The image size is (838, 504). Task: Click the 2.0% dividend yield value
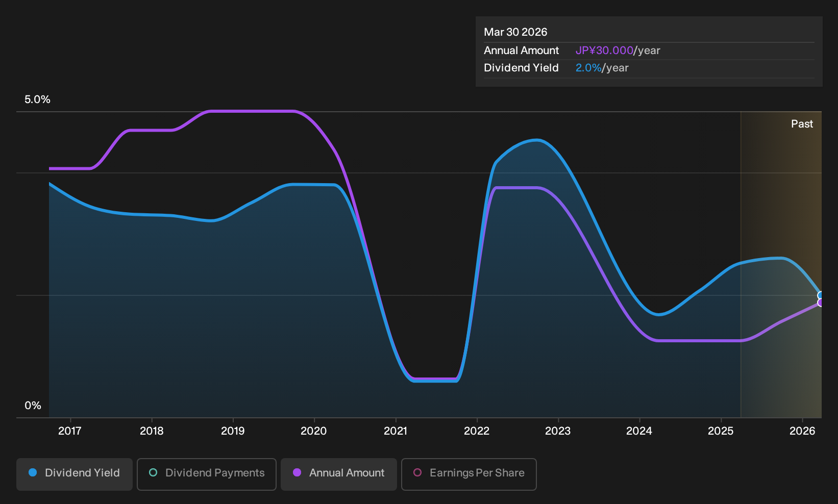(x=588, y=68)
